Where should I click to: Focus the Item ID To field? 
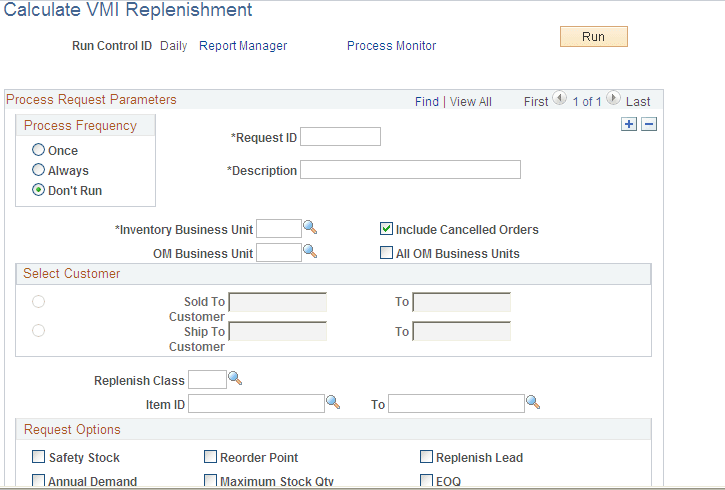pyautogui.click(x=456, y=404)
